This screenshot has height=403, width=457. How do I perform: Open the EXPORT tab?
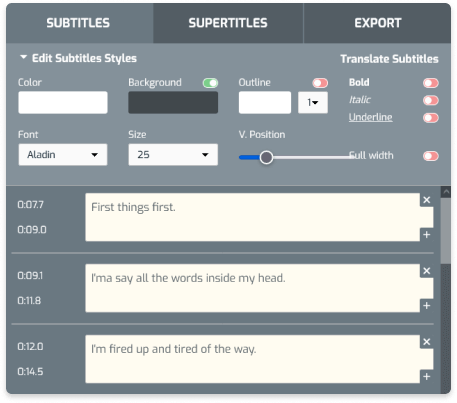coord(378,23)
